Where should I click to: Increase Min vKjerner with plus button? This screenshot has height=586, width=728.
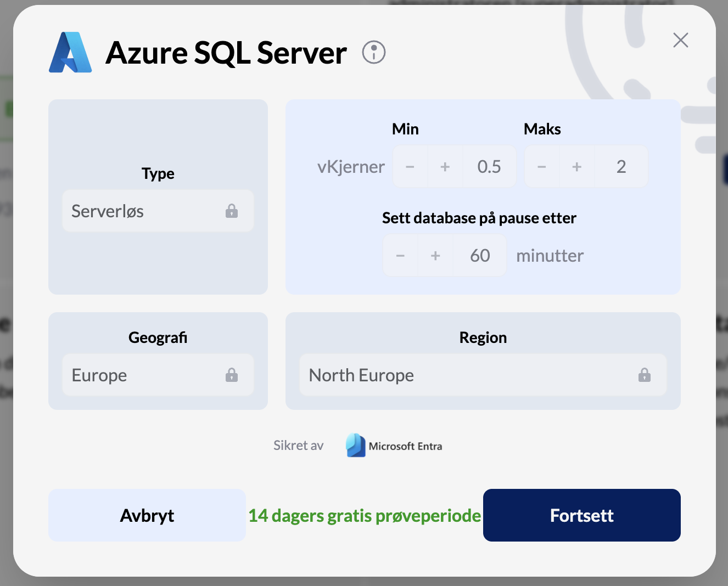point(445,167)
